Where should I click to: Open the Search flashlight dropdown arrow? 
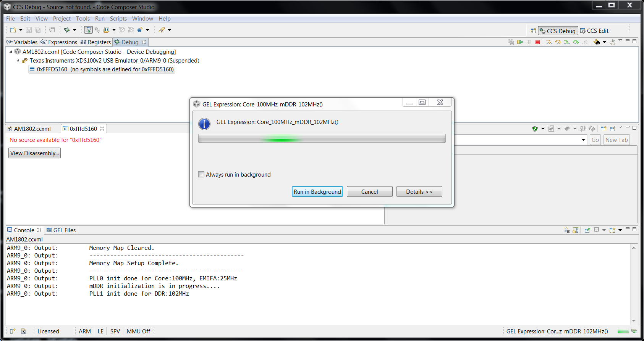pos(169,30)
